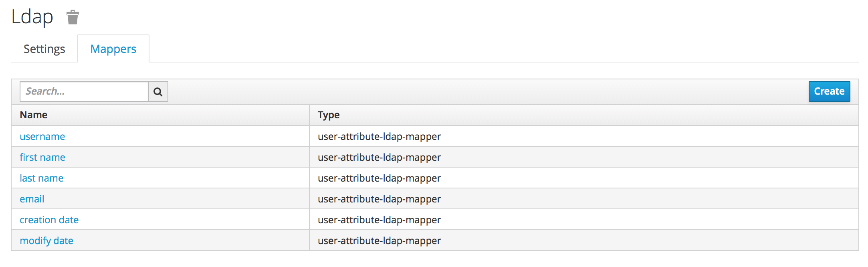
Task: Click the Type cell in the creation date row
Action: point(379,220)
